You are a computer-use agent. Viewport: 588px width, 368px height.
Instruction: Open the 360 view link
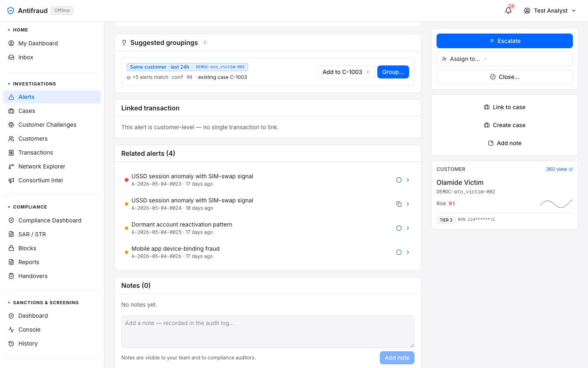559,169
